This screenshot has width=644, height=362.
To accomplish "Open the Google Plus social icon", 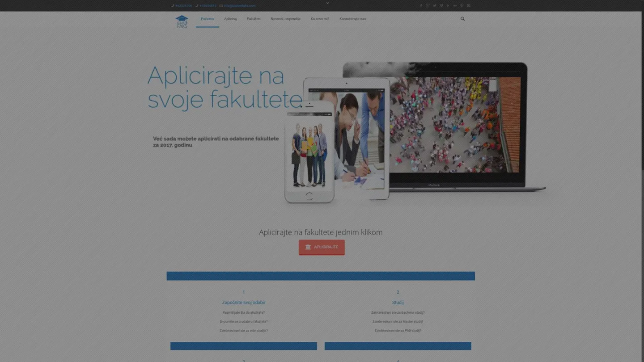I will pyautogui.click(x=428, y=6).
